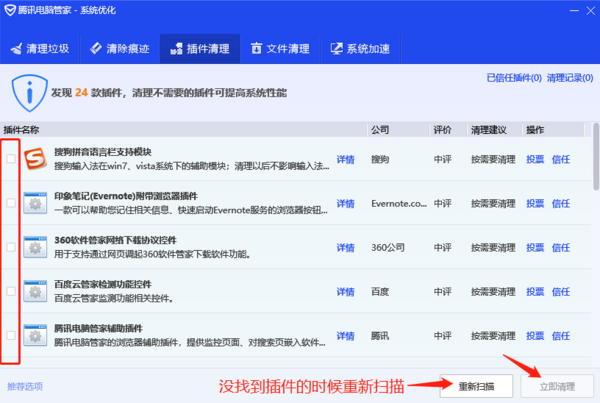Tick the checkbox for 百度云管家 plugin

[x=11, y=291]
